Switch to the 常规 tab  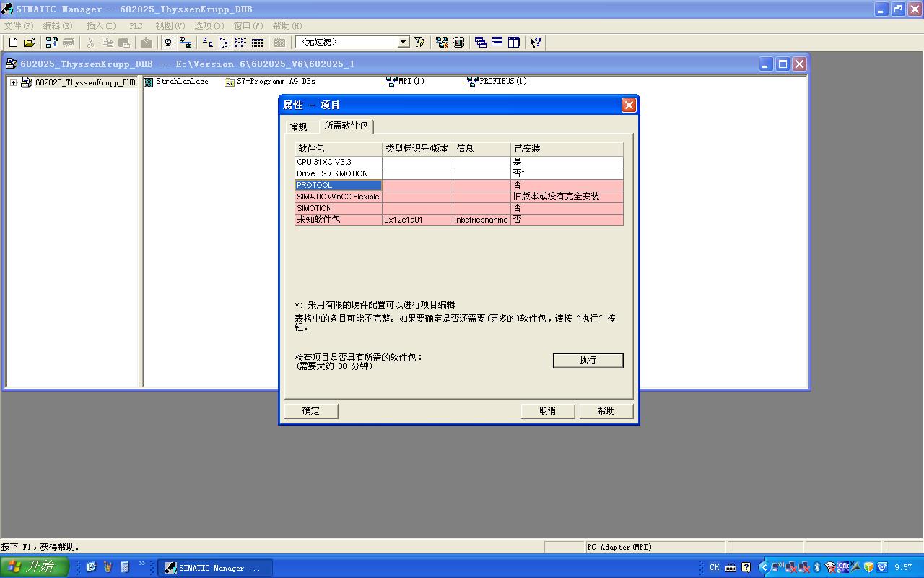pyautogui.click(x=299, y=126)
